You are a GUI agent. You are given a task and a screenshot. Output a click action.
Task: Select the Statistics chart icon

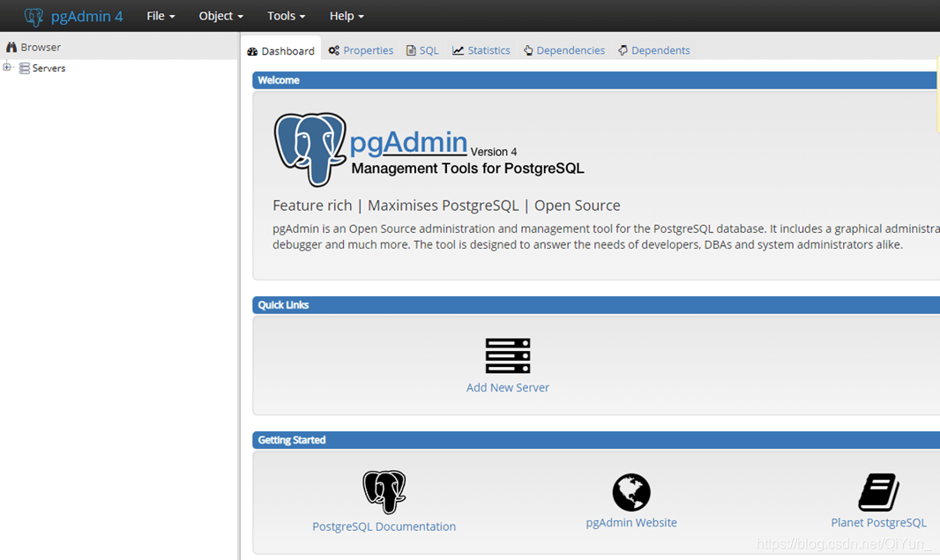457,50
